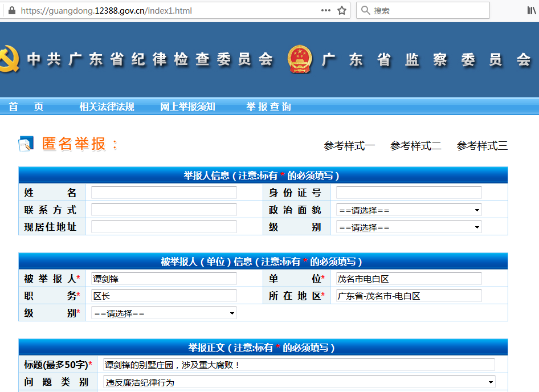View 参考样式三 reference sample
Viewport: 539px width, 392px height.
pyautogui.click(x=481, y=145)
